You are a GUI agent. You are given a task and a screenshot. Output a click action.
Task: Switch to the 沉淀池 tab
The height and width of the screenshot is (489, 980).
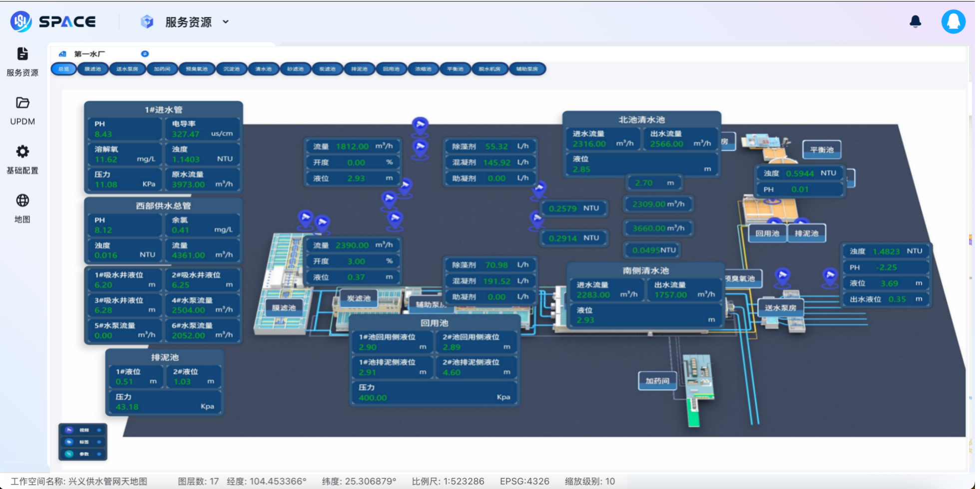(x=233, y=69)
